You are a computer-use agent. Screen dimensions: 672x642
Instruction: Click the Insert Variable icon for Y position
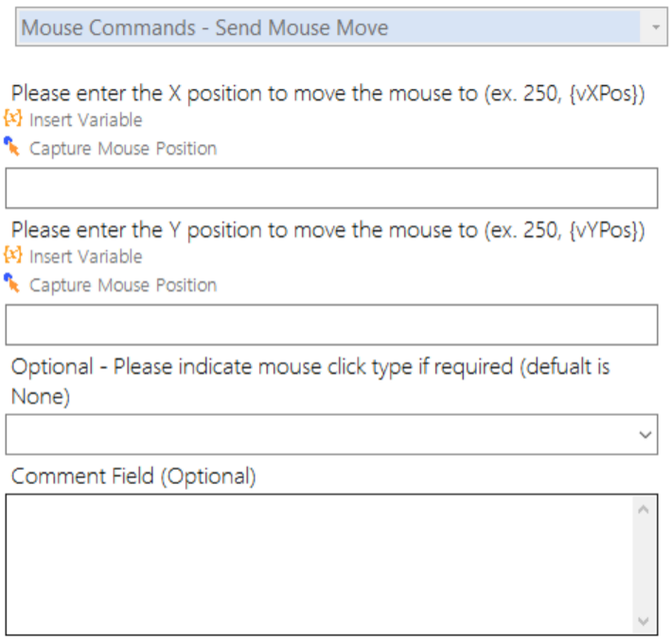pos(13,256)
